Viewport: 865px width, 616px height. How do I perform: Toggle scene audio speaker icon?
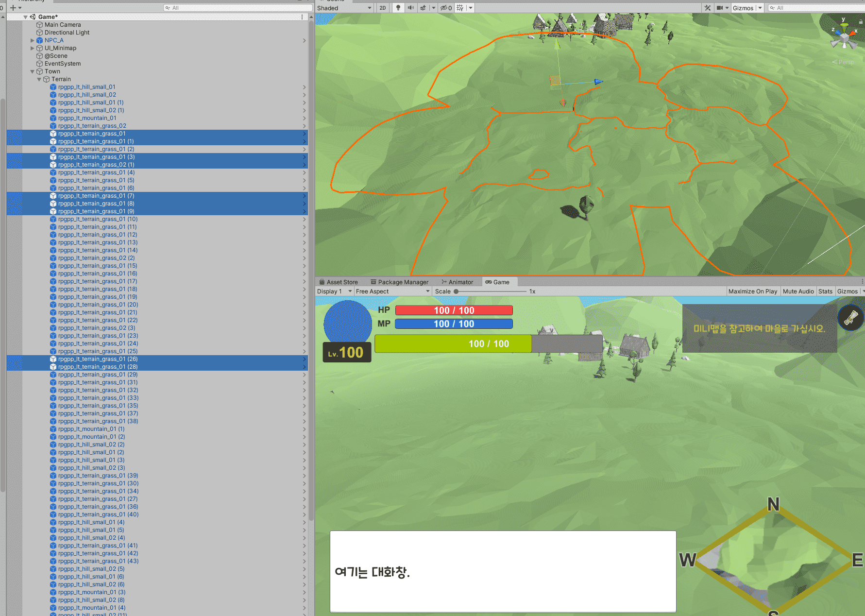point(411,8)
